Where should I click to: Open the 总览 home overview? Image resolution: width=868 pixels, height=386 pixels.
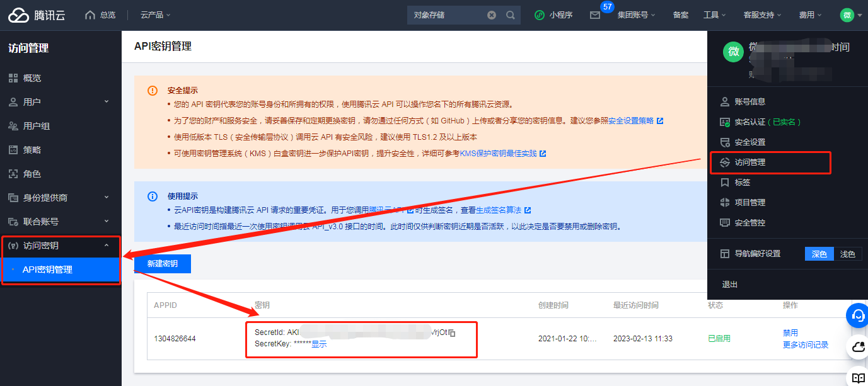pyautogui.click(x=100, y=15)
